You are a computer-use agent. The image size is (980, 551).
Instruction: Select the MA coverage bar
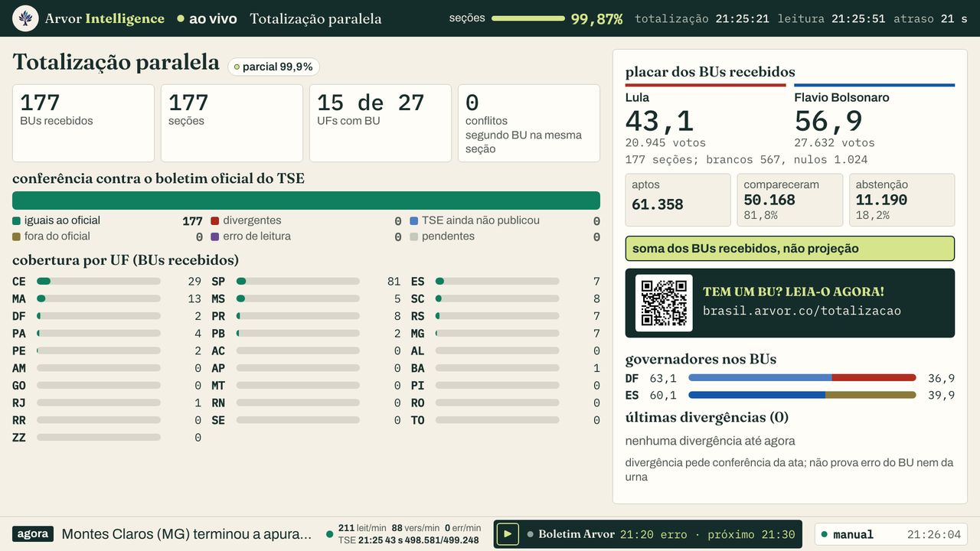(99, 298)
